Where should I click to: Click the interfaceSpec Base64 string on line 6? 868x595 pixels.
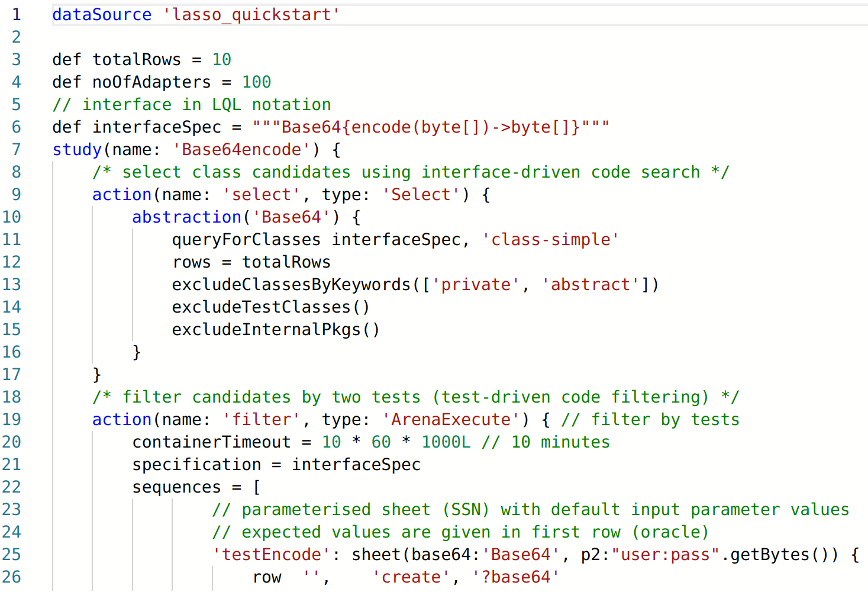tap(431, 127)
